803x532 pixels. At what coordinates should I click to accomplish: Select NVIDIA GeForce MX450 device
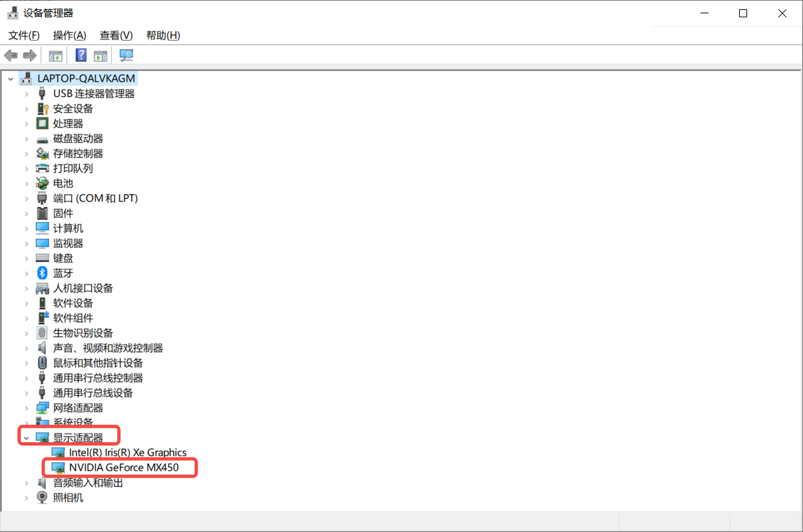(x=124, y=467)
